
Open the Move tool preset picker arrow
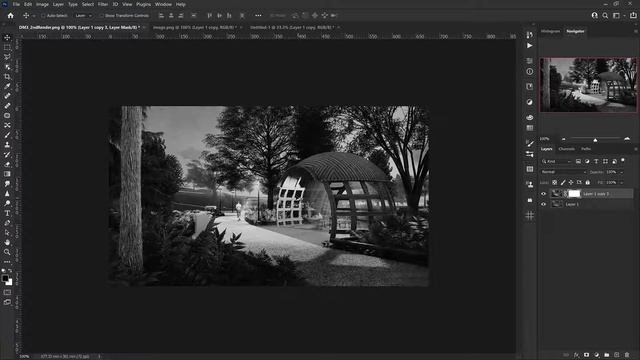[34, 16]
